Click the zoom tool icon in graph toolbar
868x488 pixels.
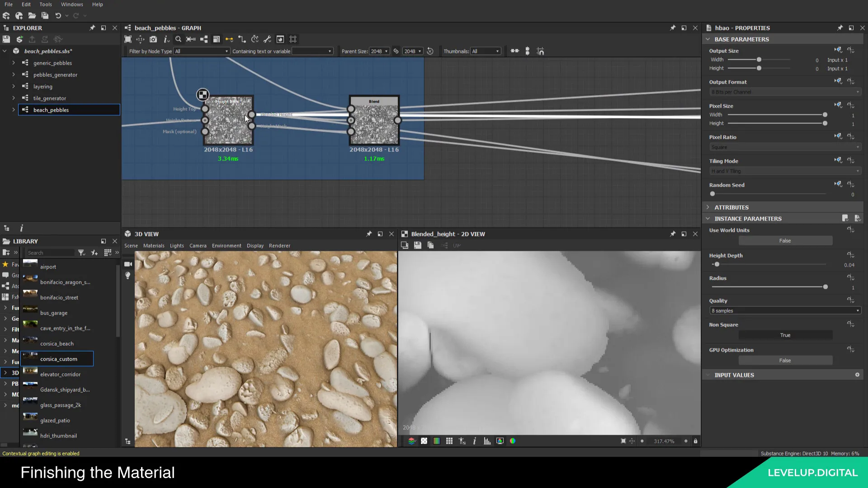(178, 39)
